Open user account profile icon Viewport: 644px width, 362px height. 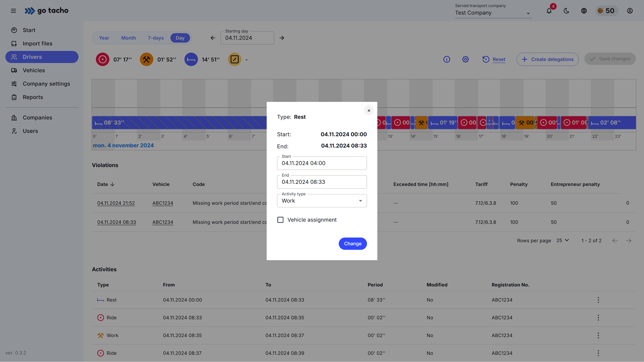[630, 11]
